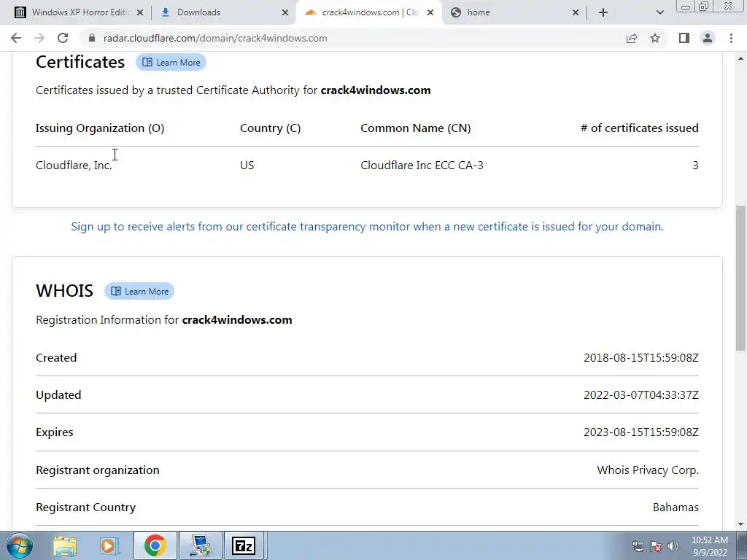Viewport: 747px width, 560px height.
Task: Click the taskbar clock showing 10:52 AM
Action: pyautogui.click(x=710, y=546)
